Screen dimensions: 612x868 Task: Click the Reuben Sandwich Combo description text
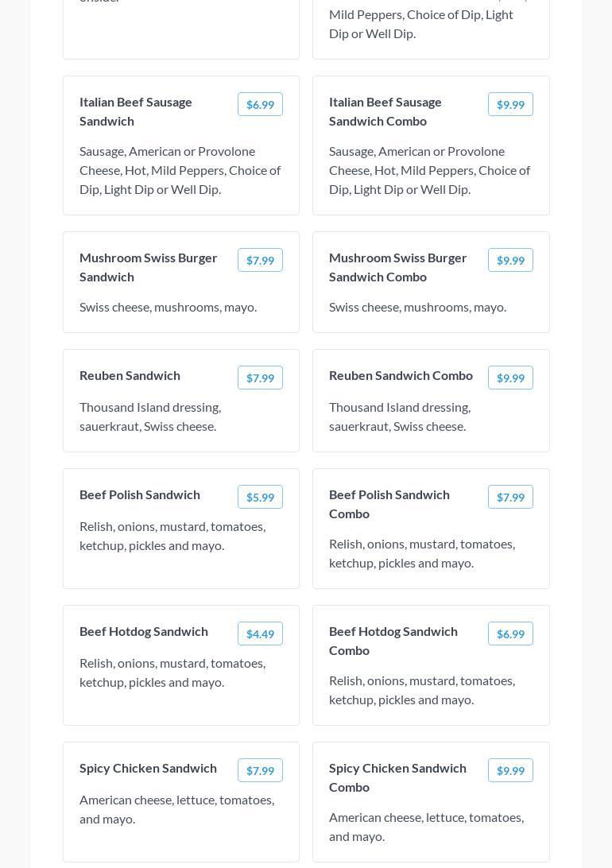click(x=400, y=417)
